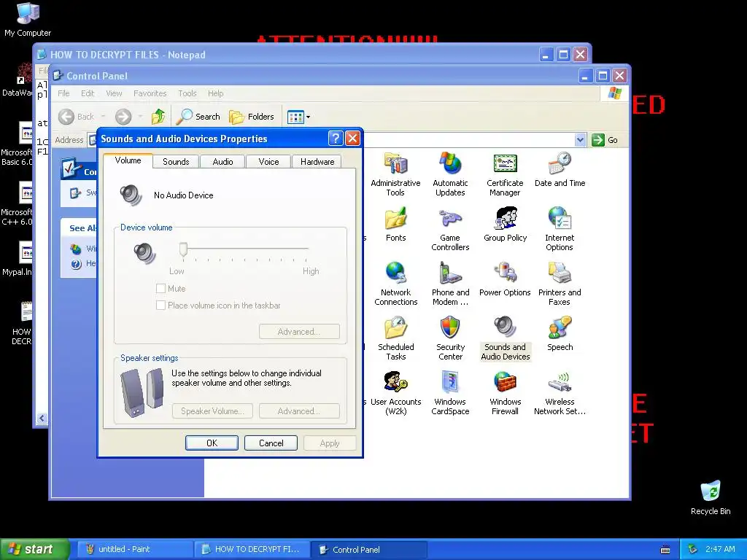
Task: Open Printers and Faxes icon
Action: coord(560,284)
